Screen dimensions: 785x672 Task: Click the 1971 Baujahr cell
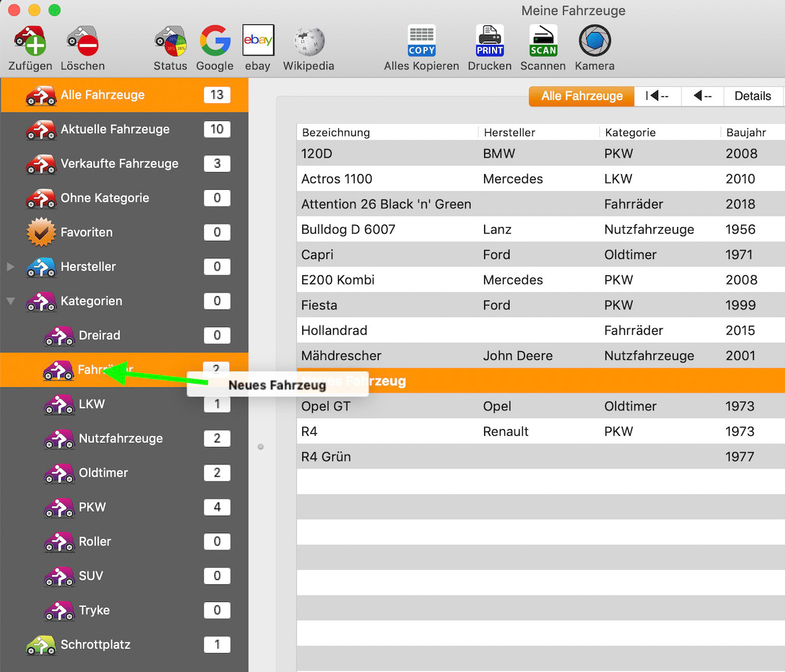[739, 255]
